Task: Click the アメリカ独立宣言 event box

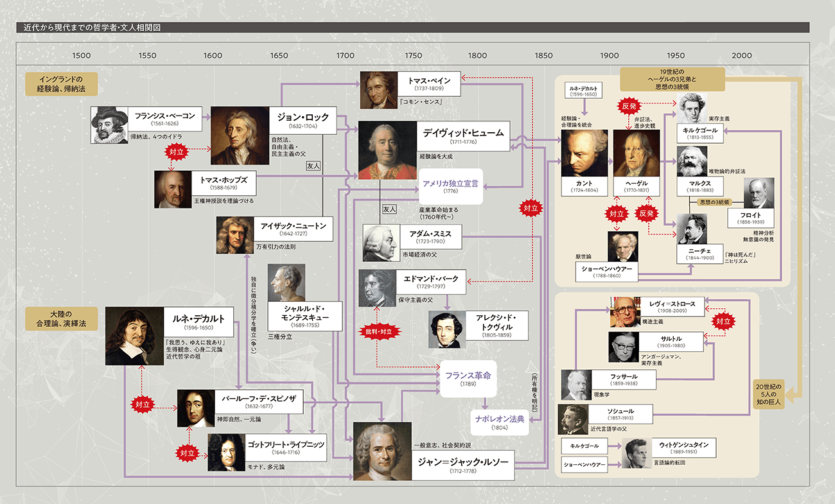Action: (x=450, y=187)
